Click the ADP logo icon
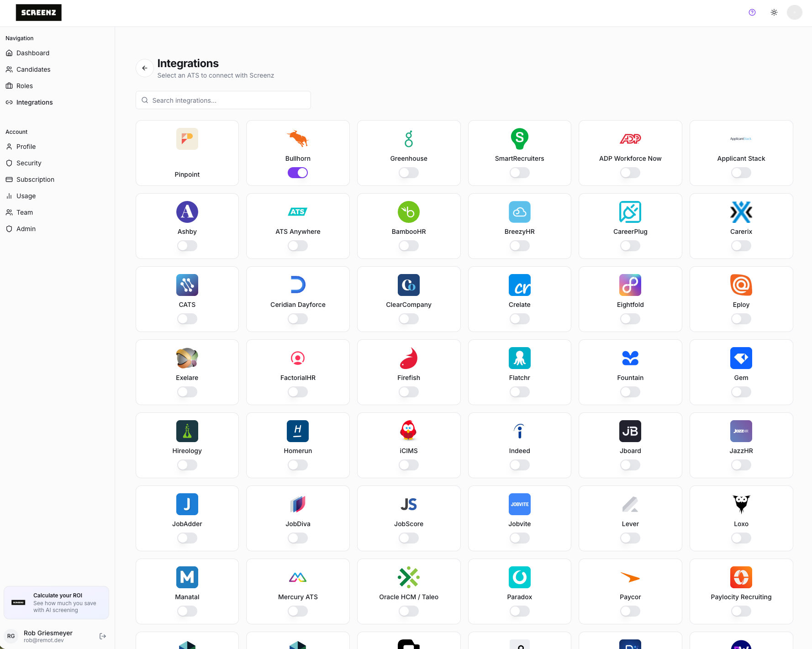 coord(630,139)
